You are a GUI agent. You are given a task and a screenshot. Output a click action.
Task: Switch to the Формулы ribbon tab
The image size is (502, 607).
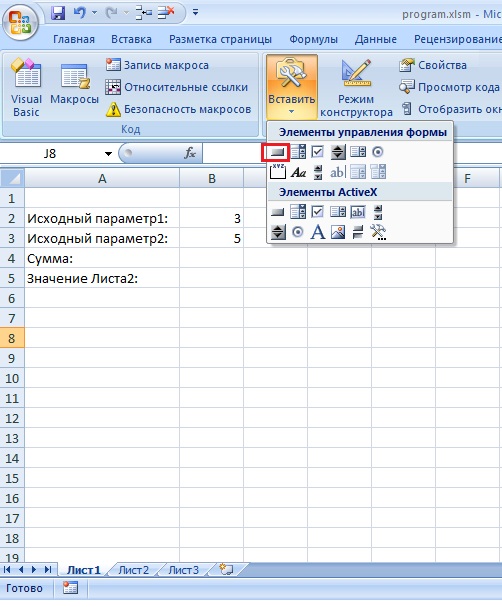[x=314, y=39]
